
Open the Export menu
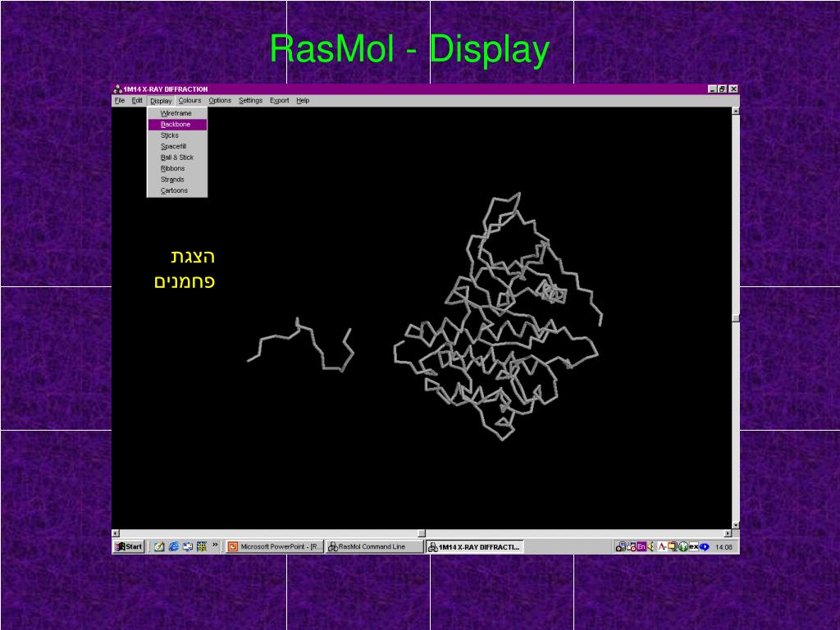pyautogui.click(x=279, y=101)
